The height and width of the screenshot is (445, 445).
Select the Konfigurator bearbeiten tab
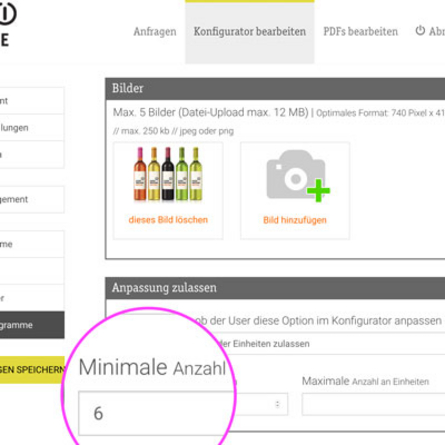point(250,32)
